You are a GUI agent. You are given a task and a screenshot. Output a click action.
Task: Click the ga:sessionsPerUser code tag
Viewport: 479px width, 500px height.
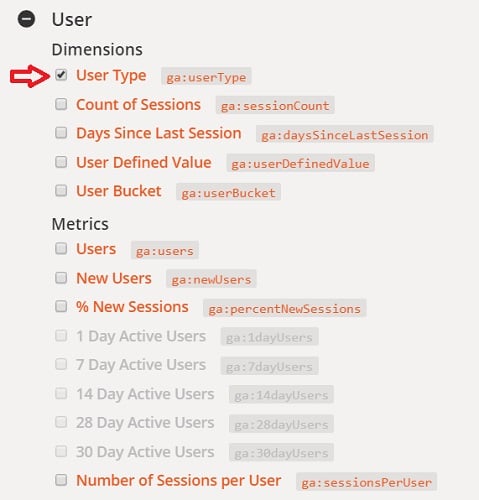pyautogui.click(x=366, y=482)
